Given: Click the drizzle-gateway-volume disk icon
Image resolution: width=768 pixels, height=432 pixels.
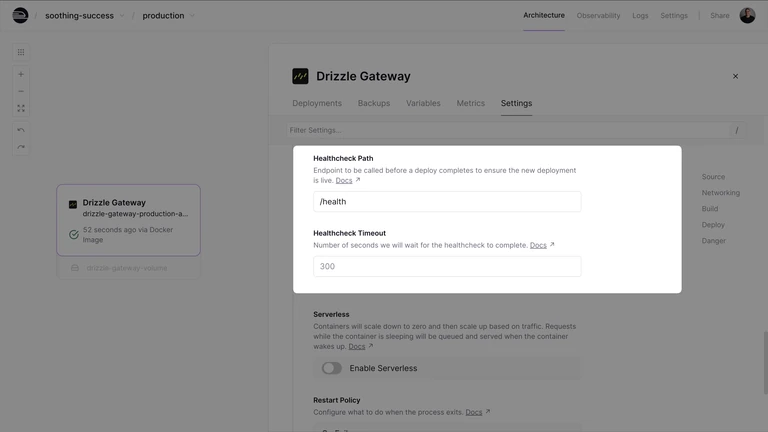Looking at the screenshot, I should tap(74, 268).
